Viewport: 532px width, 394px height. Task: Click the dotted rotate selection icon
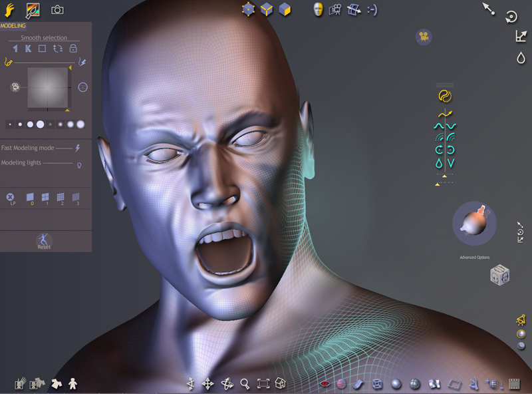58,49
